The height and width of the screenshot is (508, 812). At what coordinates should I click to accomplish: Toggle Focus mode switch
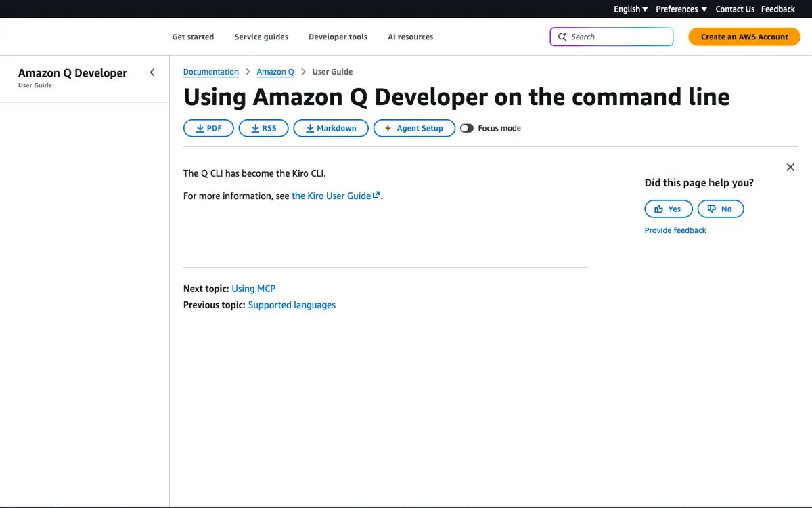tap(467, 128)
